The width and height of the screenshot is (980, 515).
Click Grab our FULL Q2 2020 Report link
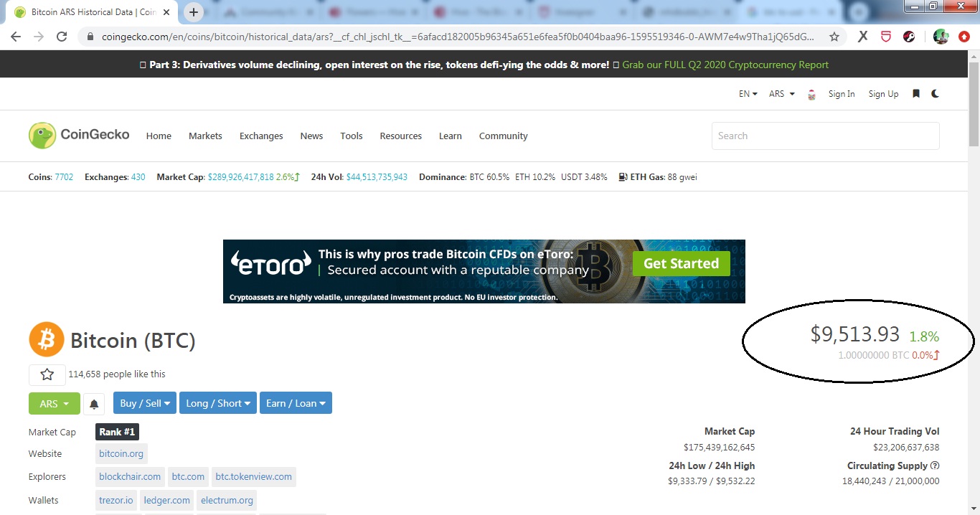tap(725, 65)
